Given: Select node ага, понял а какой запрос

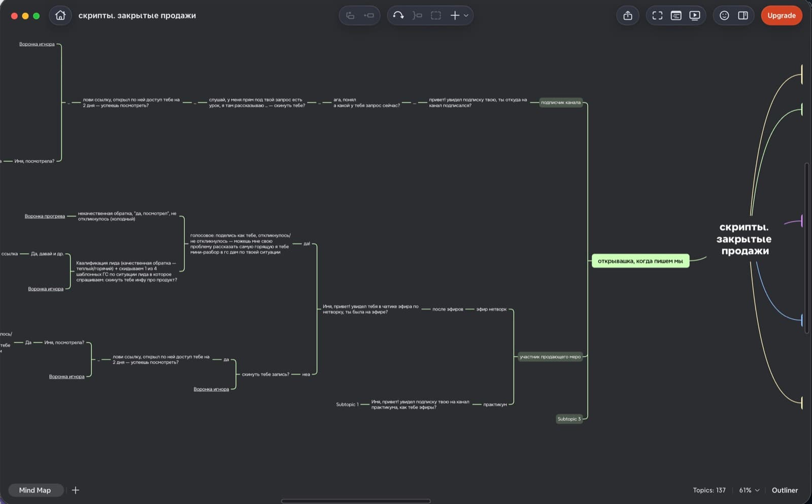Looking at the screenshot, I should pyautogui.click(x=366, y=103).
